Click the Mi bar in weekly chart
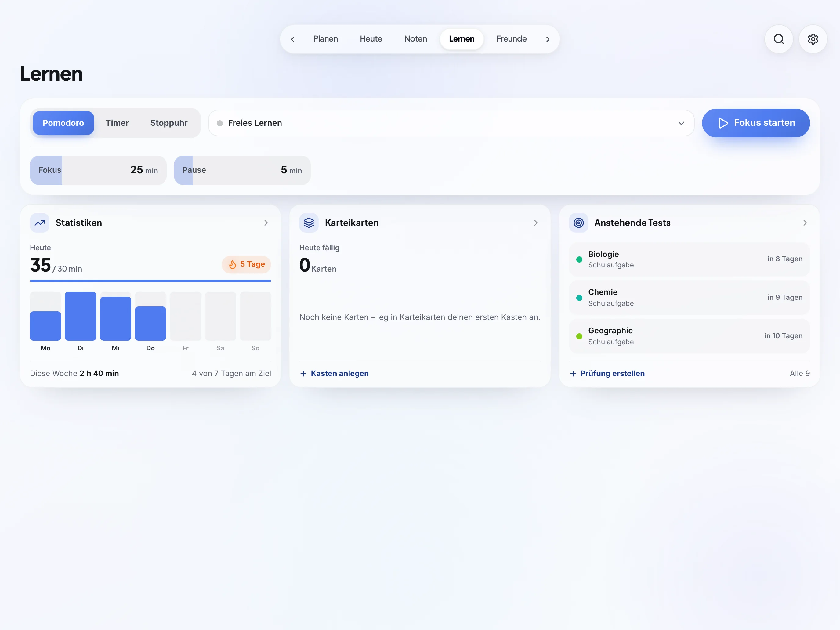Screen dimensions: 840x630 coord(115,319)
